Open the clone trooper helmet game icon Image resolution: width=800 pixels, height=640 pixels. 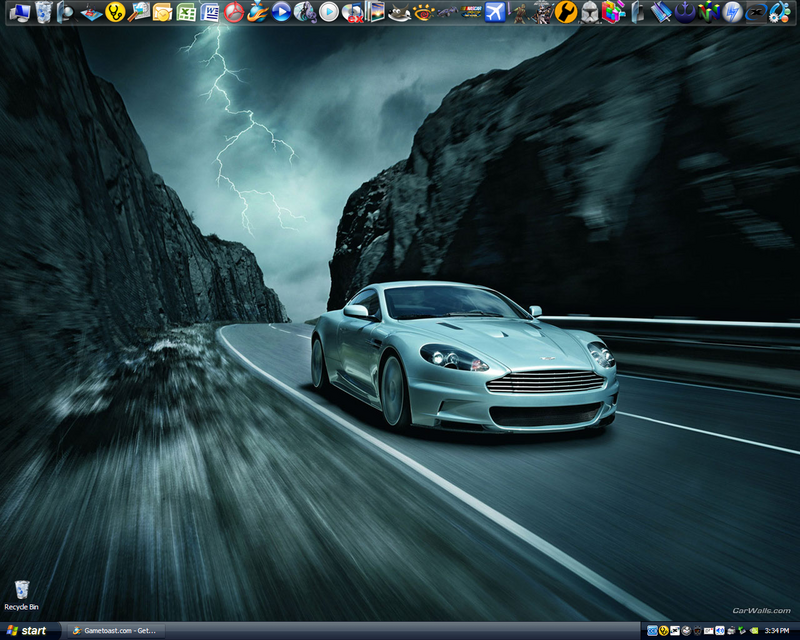pyautogui.click(x=590, y=12)
